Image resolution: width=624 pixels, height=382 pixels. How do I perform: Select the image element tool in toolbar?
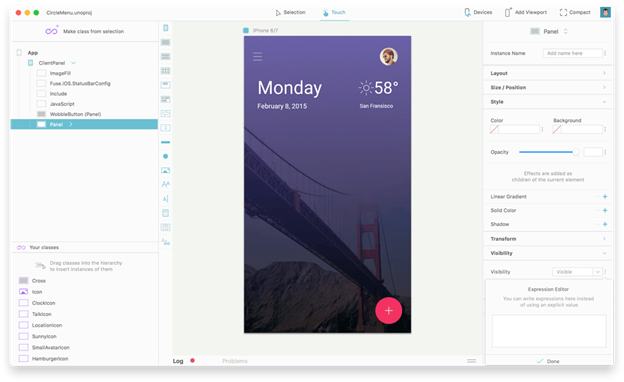tap(166, 170)
